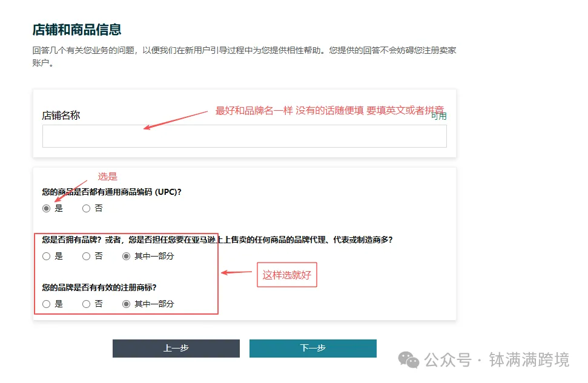Select 否 for the registered trademark question

(86, 304)
